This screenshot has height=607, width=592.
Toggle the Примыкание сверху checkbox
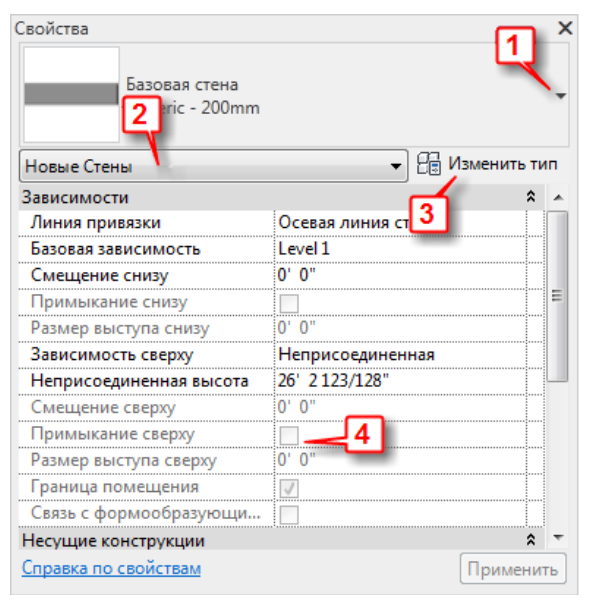[289, 435]
